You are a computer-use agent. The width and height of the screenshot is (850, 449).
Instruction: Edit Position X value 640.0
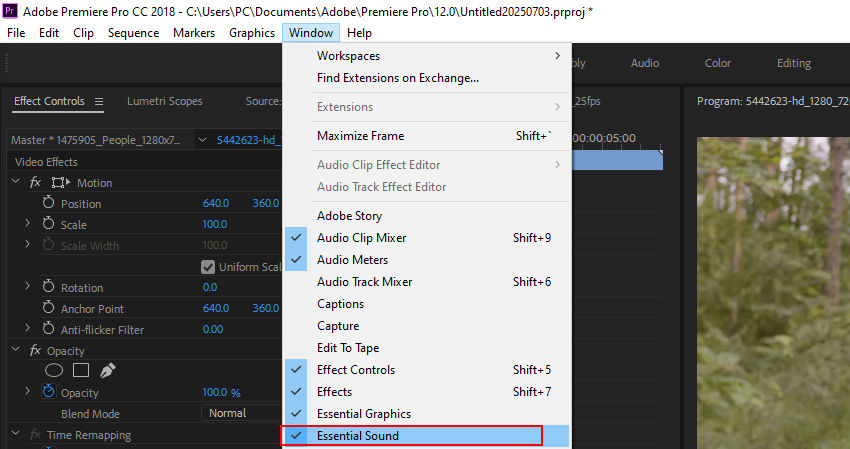216,203
